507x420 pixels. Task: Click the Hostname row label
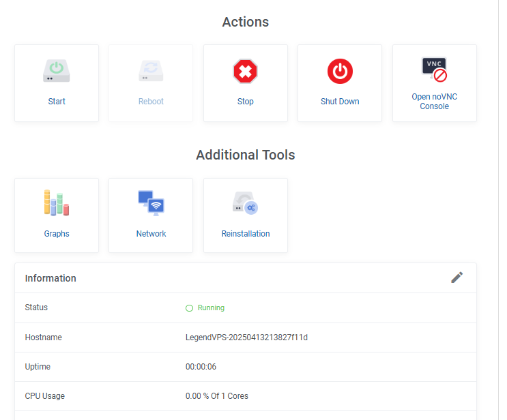(43, 337)
